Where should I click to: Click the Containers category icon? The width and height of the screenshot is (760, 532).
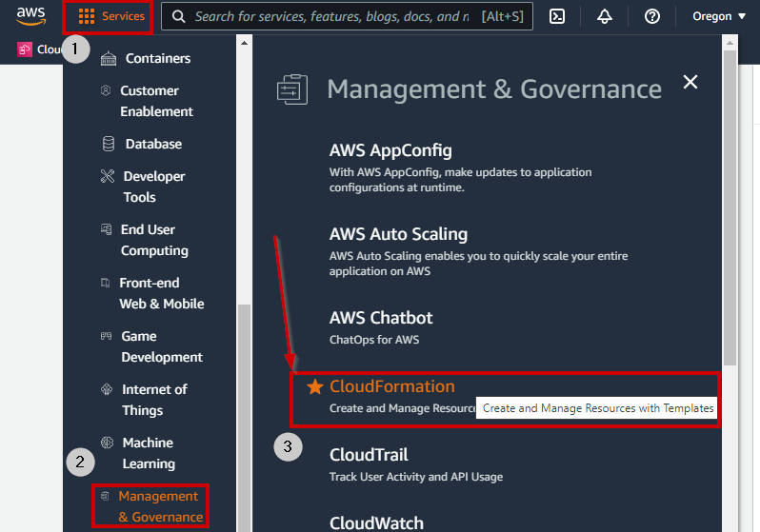click(108, 59)
